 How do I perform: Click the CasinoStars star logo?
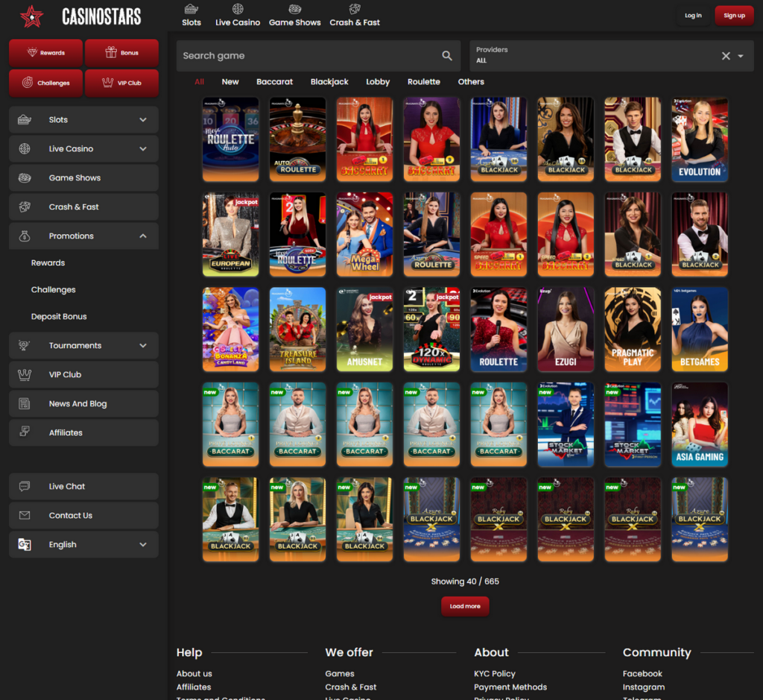coord(31,16)
